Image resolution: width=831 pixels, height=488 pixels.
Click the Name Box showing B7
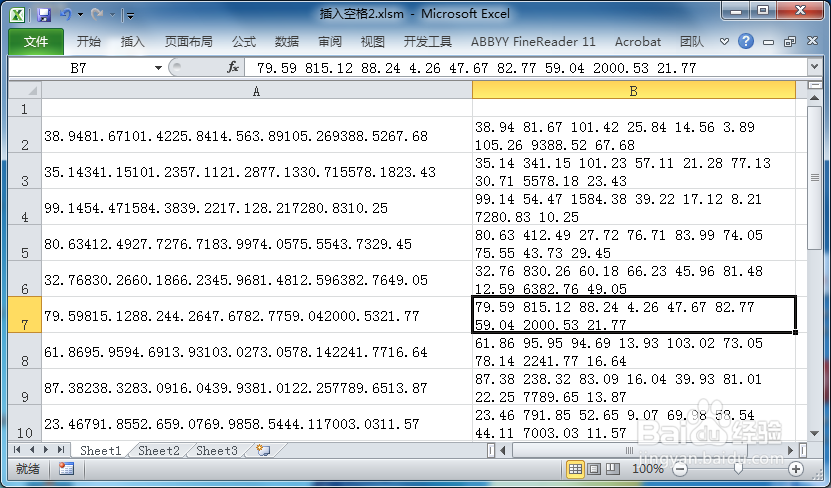coord(79,68)
